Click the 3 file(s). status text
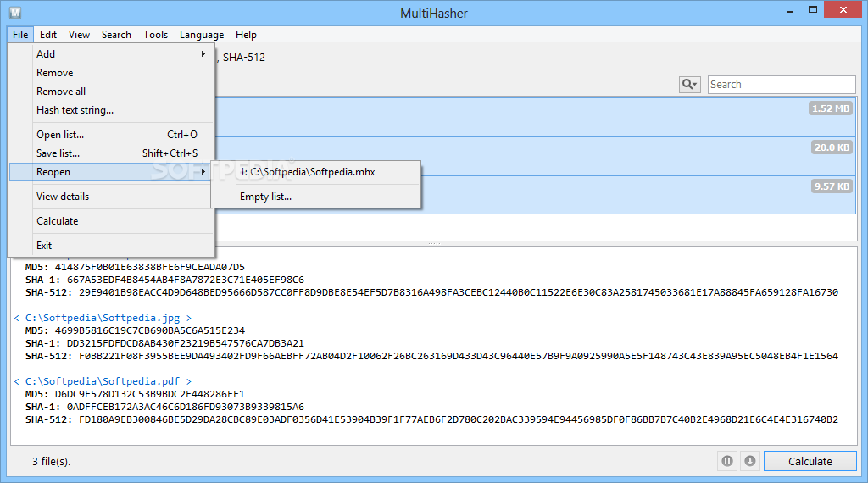Viewport: 868px width, 483px height. [51, 462]
